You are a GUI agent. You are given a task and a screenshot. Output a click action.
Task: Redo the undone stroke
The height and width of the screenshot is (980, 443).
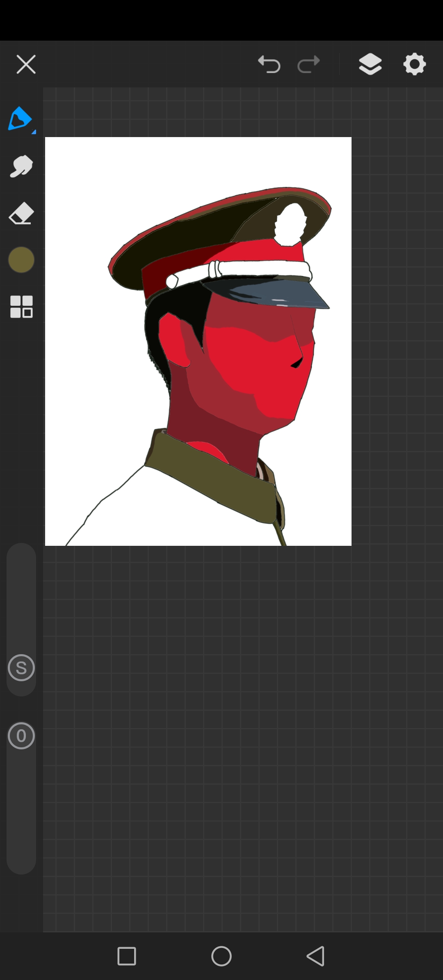308,64
